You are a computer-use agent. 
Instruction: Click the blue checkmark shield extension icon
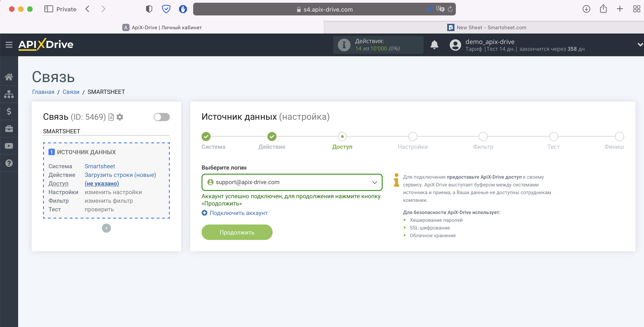pos(166,9)
